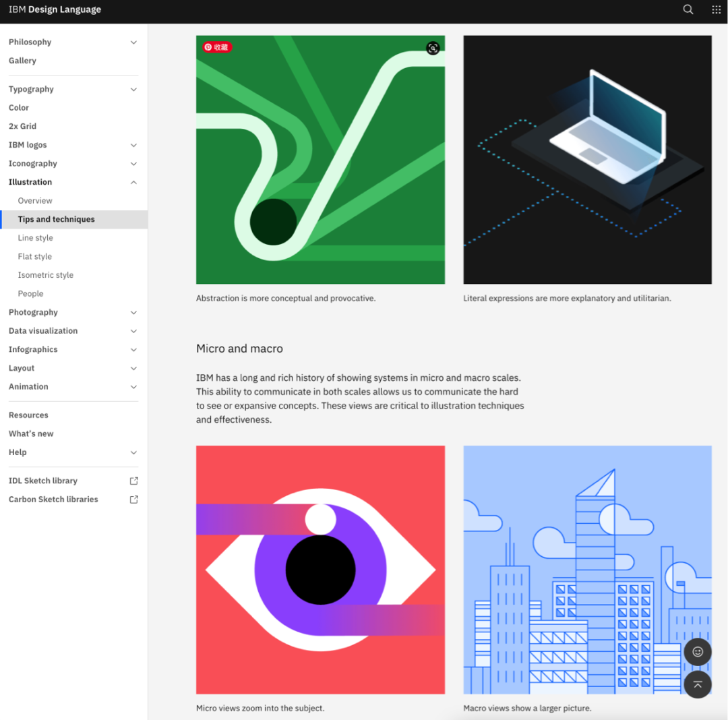Click the green abstract path illustration
The width and height of the screenshot is (728, 720).
(x=320, y=160)
